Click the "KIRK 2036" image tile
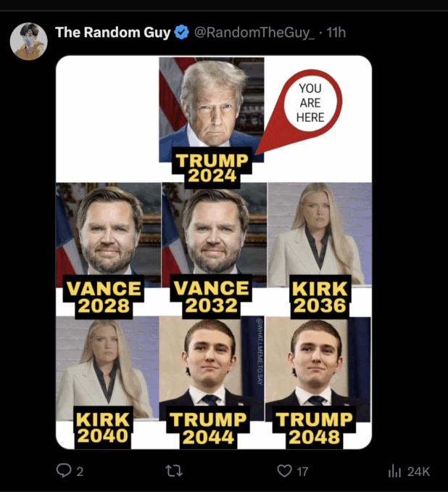Viewport: 448px width, 492px height. 319,245
